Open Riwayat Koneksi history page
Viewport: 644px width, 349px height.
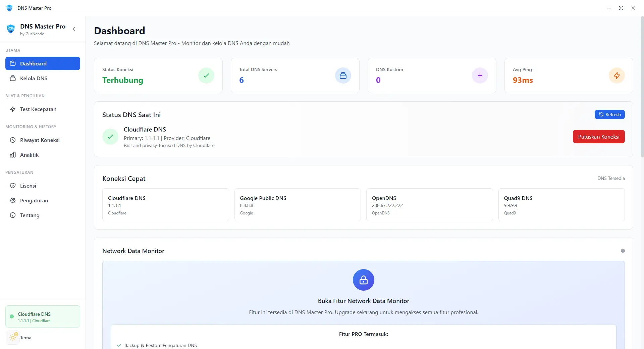coord(43,140)
